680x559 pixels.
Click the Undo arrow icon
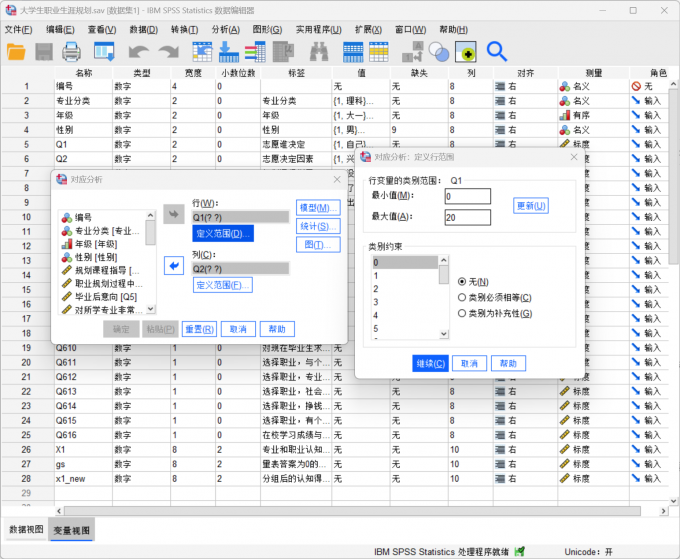pos(139,52)
